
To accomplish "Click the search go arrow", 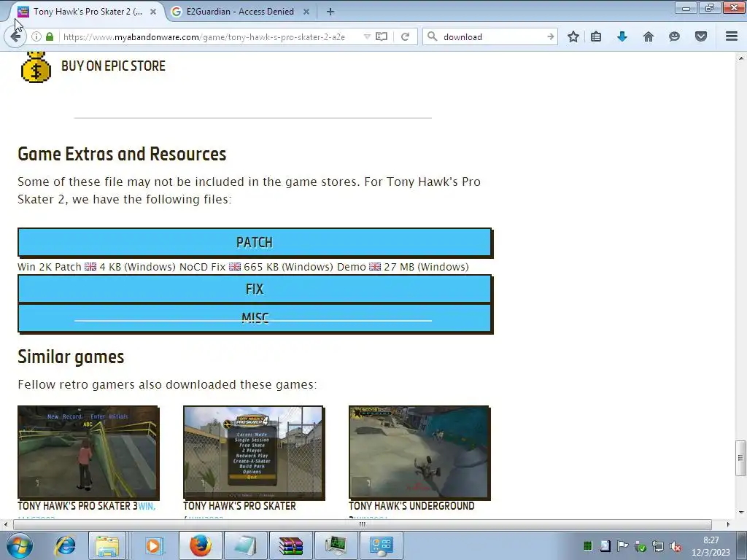I will click(x=550, y=36).
